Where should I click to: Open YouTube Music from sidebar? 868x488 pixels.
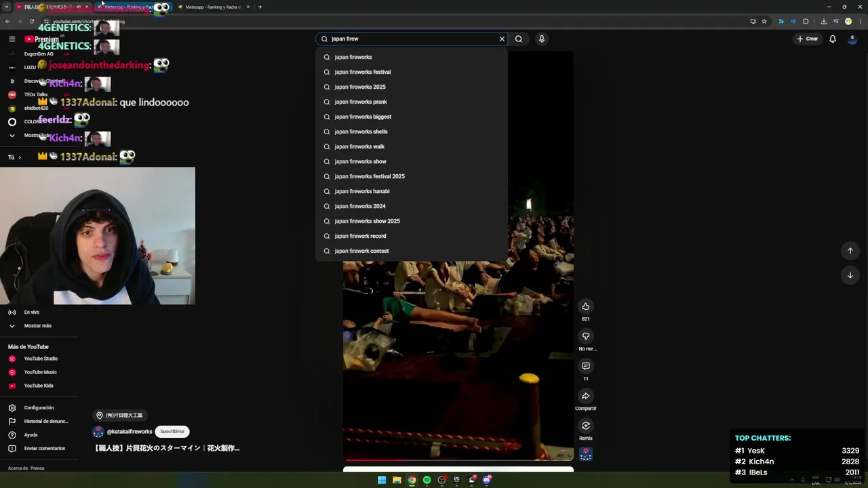39,372
